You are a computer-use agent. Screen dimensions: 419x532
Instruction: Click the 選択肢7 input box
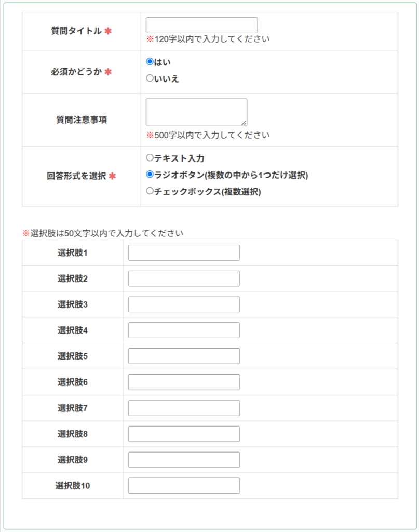point(184,408)
